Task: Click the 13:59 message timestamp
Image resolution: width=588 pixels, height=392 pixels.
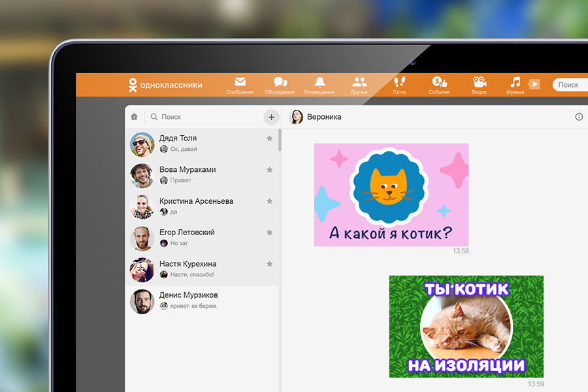Action: pyautogui.click(x=536, y=384)
